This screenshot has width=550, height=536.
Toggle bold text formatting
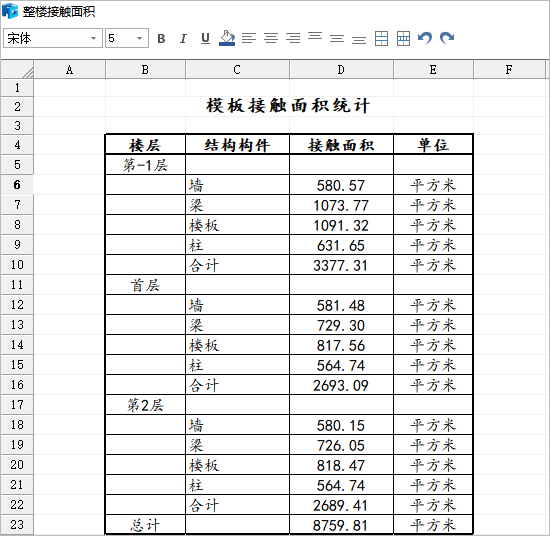tap(161, 38)
